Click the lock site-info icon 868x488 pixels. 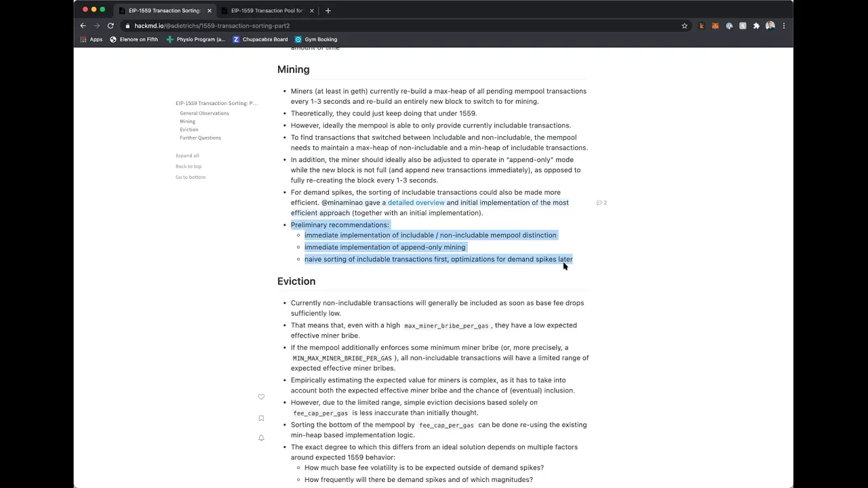coord(127,26)
